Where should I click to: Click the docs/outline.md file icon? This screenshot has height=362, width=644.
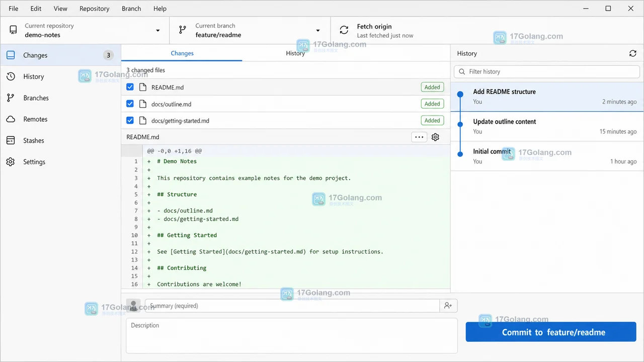click(x=143, y=104)
